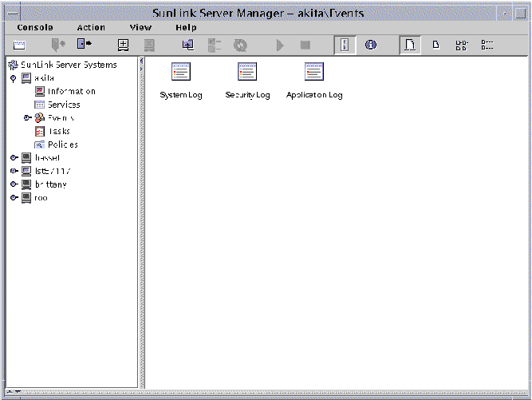Viewport: 532px width, 400px height.
Task: Open the Application Log icon
Action: point(313,71)
